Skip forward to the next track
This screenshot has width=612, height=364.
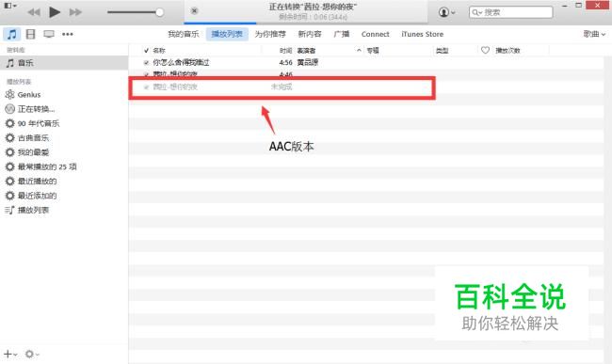pyautogui.click(x=75, y=12)
